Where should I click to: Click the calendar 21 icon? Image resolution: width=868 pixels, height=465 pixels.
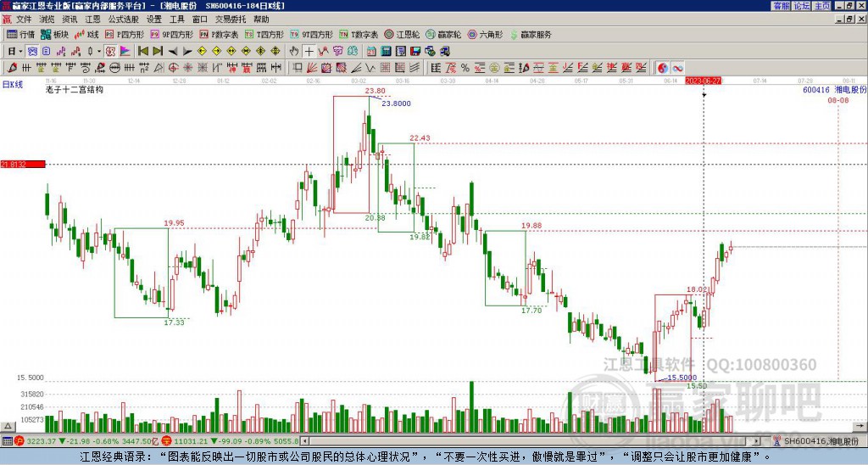371,52
